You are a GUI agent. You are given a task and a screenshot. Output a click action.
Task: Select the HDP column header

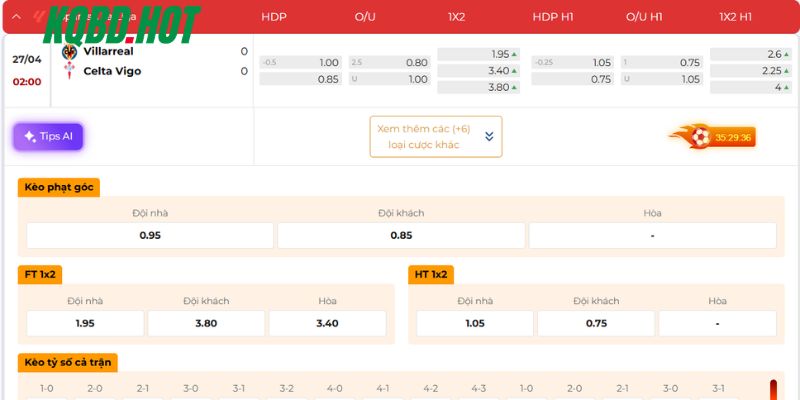274,17
